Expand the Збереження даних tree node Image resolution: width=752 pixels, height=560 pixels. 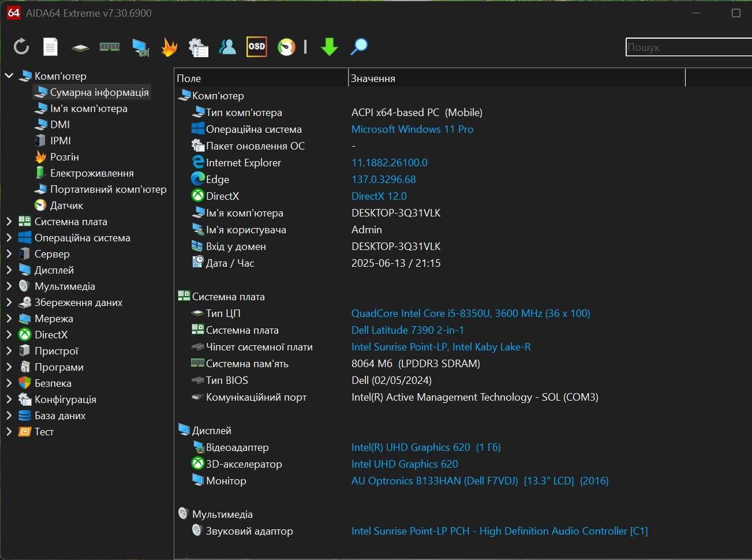[9, 302]
